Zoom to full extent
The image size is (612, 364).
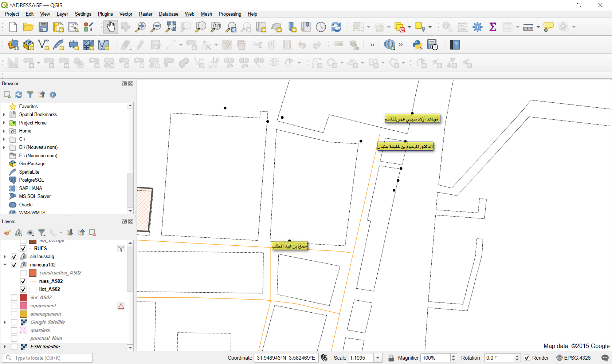click(x=171, y=27)
